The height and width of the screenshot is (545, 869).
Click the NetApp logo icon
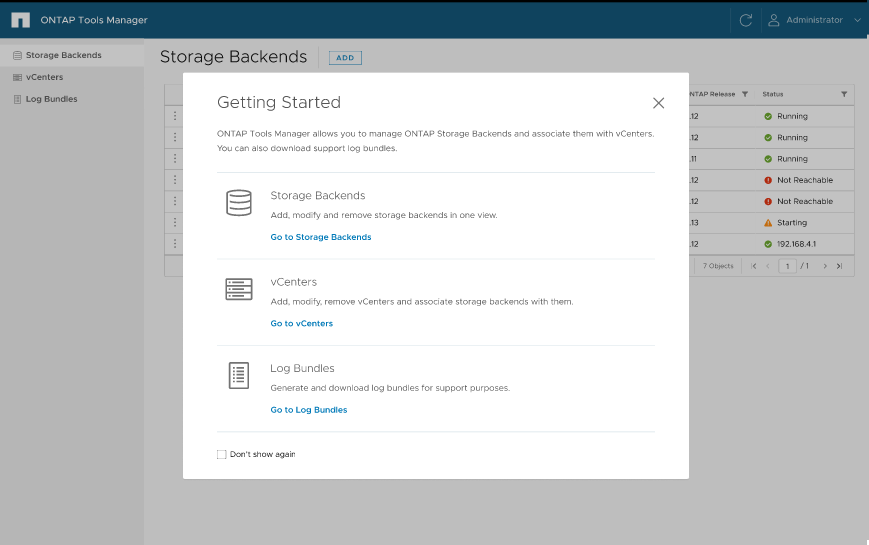(x=20, y=20)
